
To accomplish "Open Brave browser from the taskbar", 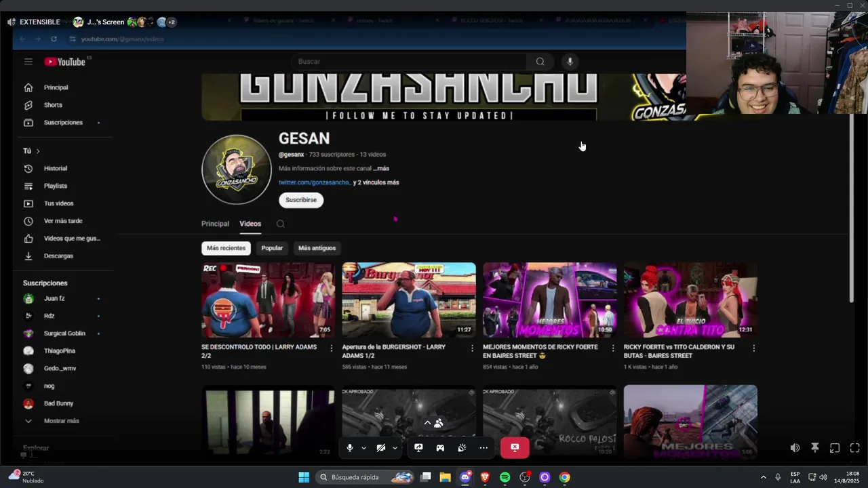I will [x=485, y=477].
